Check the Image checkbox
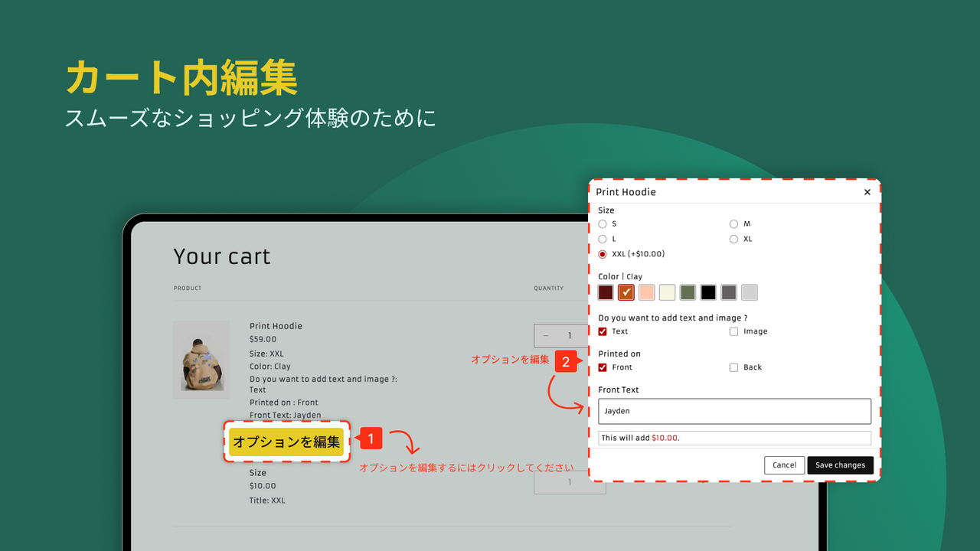Viewport: 980px width, 551px height. point(733,332)
